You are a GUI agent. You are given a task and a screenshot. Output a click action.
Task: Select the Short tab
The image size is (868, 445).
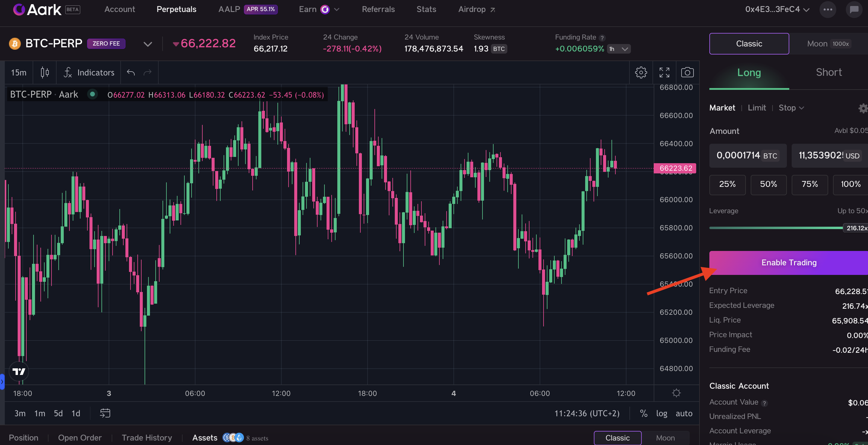pos(828,72)
